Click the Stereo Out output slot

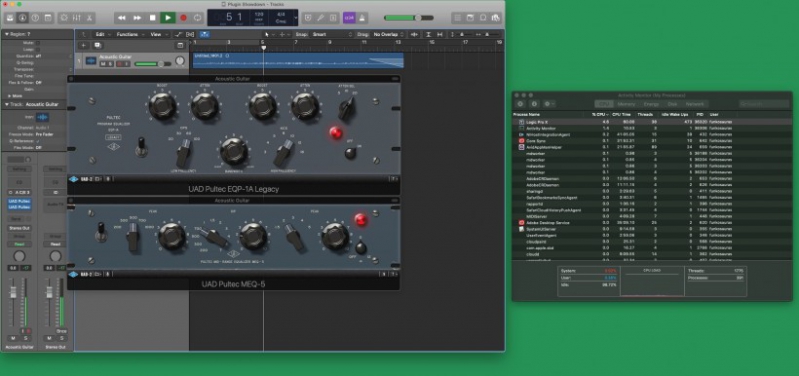19,228
